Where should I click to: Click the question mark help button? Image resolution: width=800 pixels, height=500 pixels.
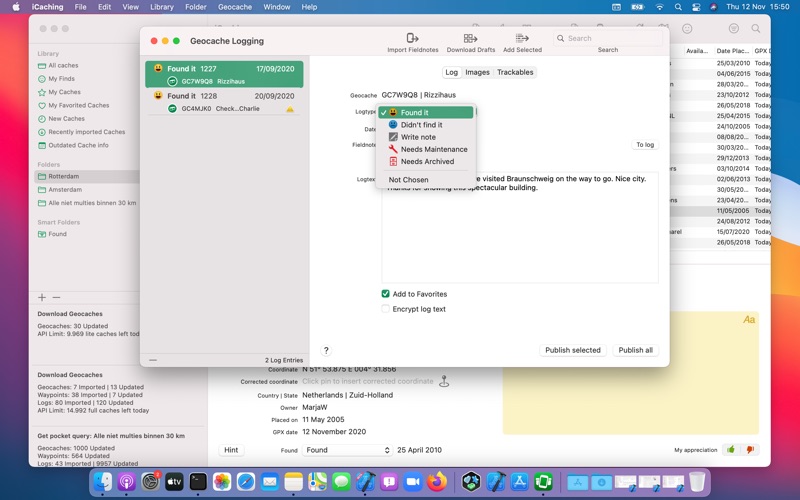(326, 350)
